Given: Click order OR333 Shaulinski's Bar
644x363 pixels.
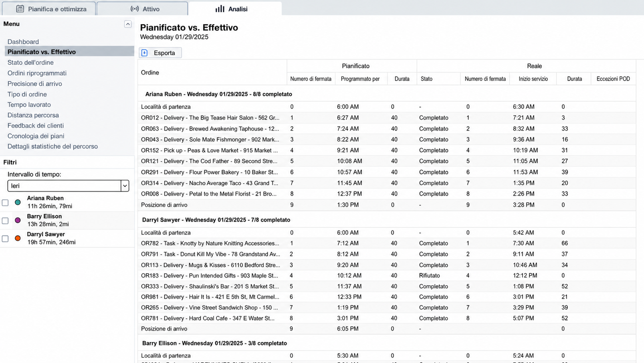Looking at the screenshot, I should [210, 286].
